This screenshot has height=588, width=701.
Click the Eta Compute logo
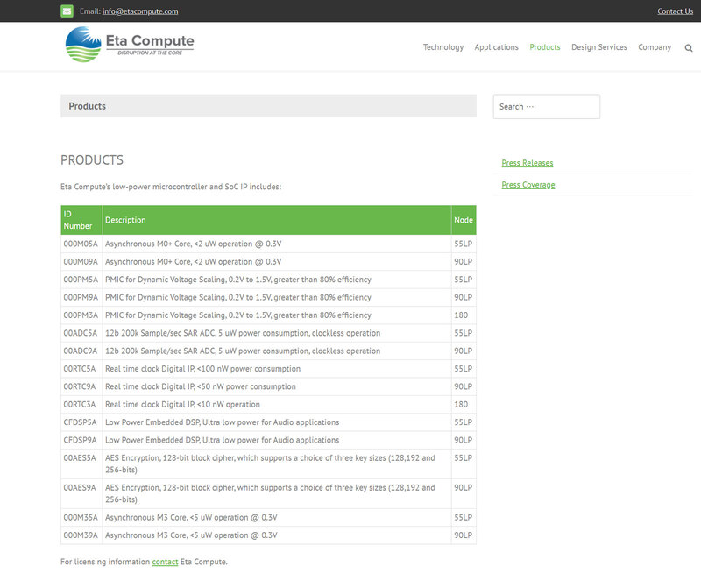click(x=130, y=44)
